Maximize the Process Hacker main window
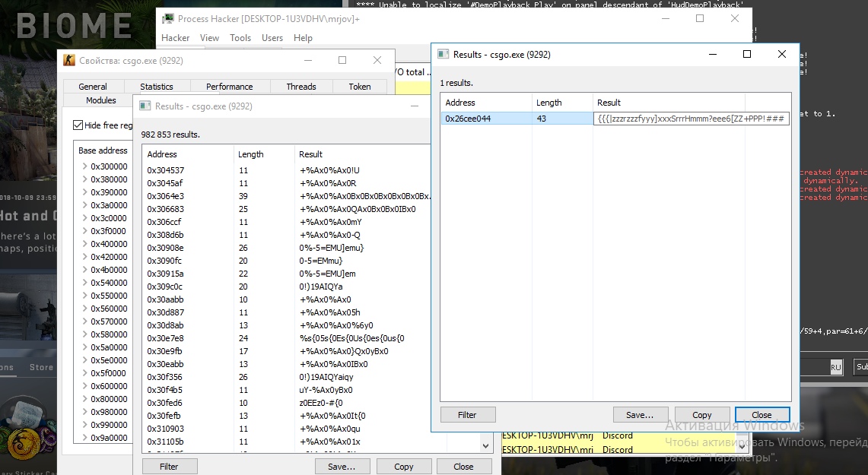Screen dimensions: 868x475 tap(700, 19)
